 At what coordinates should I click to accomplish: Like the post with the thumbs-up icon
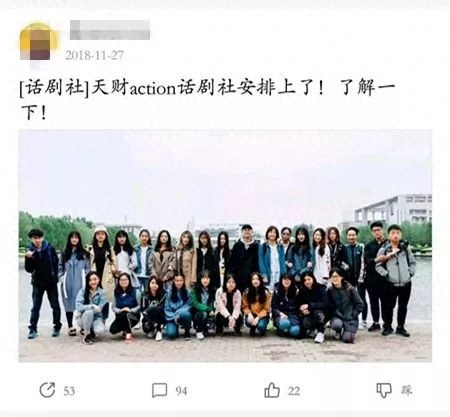tap(272, 390)
